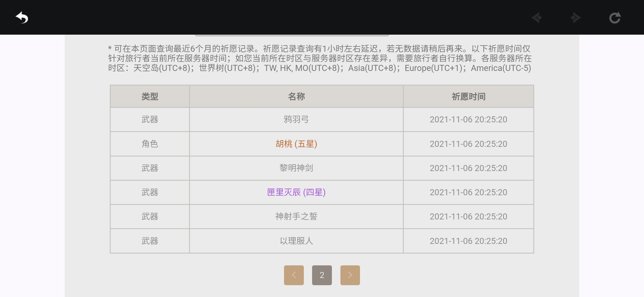Click the 胡桃 (五星) entry
The width and height of the screenshot is (644, 297).
click(296, 144)
